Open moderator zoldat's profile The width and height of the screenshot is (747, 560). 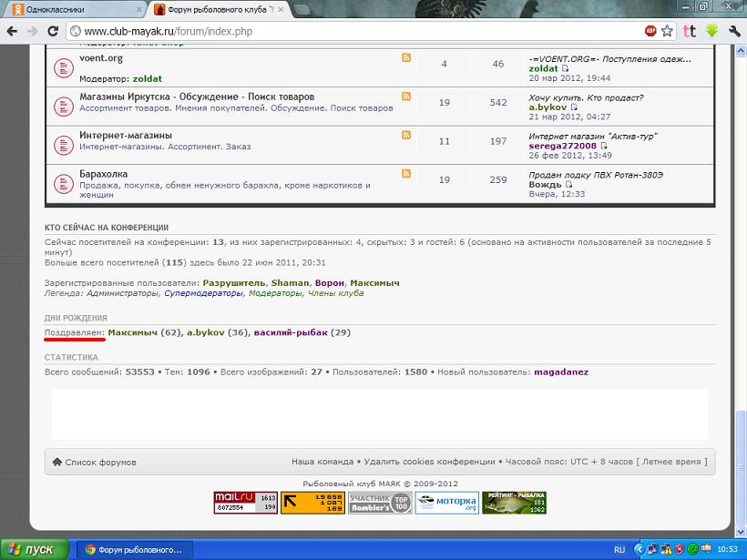point(148,78)
